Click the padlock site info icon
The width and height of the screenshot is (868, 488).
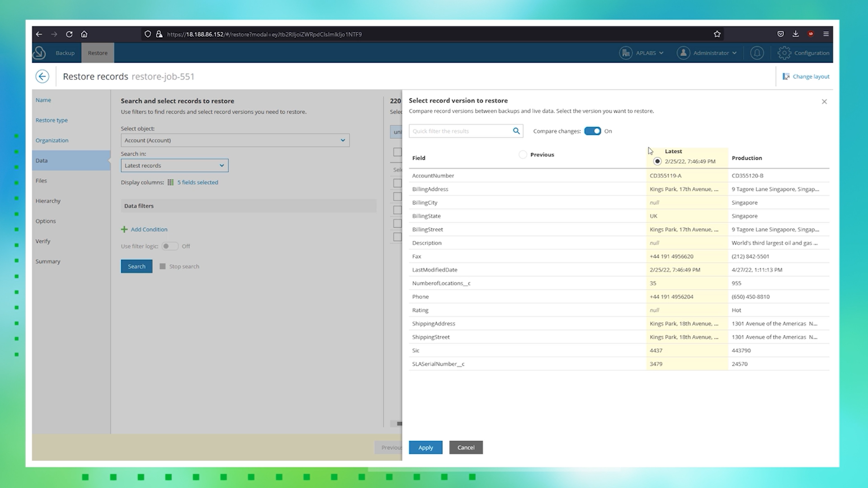point(159,34)
